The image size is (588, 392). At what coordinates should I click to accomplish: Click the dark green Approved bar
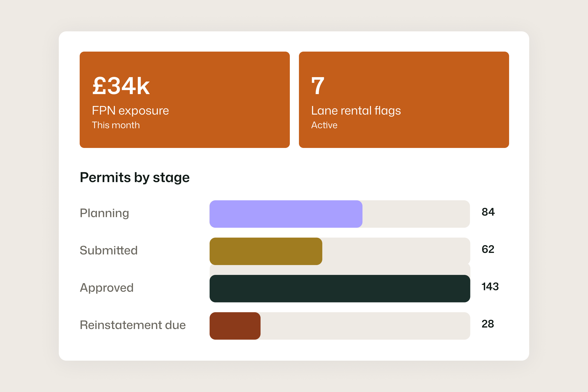click(340, 289)
